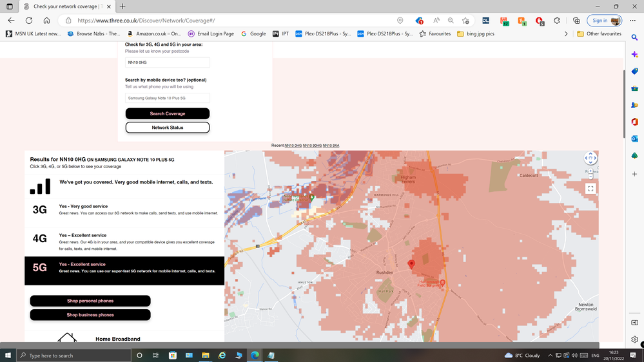Open the Windows Start menu
The width and height of the screenshot is (644, 362).
tap(8, 356)
